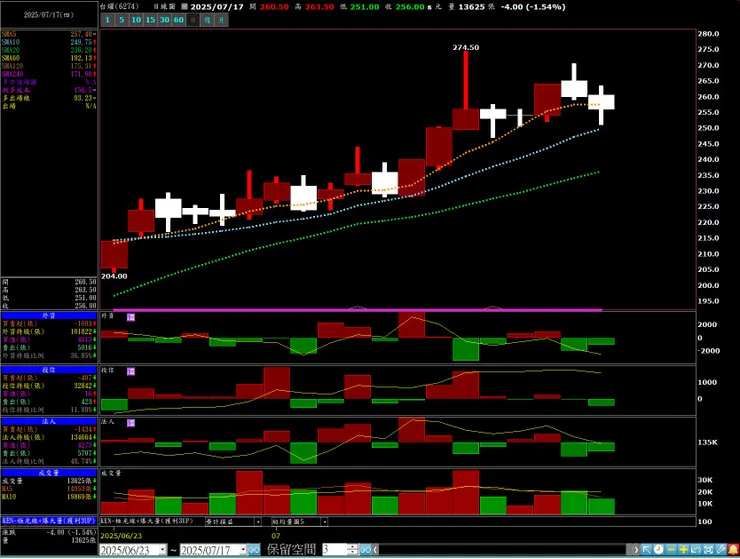740x559 pixels.
Task: Click the chart scrollbar left arrow
Action: click(x=376, y=550)
